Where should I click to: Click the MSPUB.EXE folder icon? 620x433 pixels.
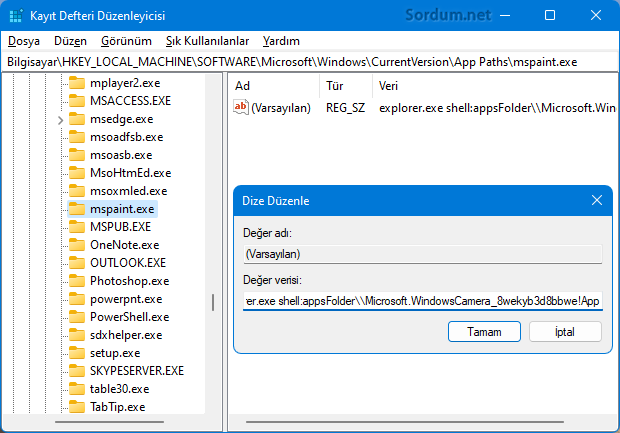pyautogui.click(x=77, y=227)
